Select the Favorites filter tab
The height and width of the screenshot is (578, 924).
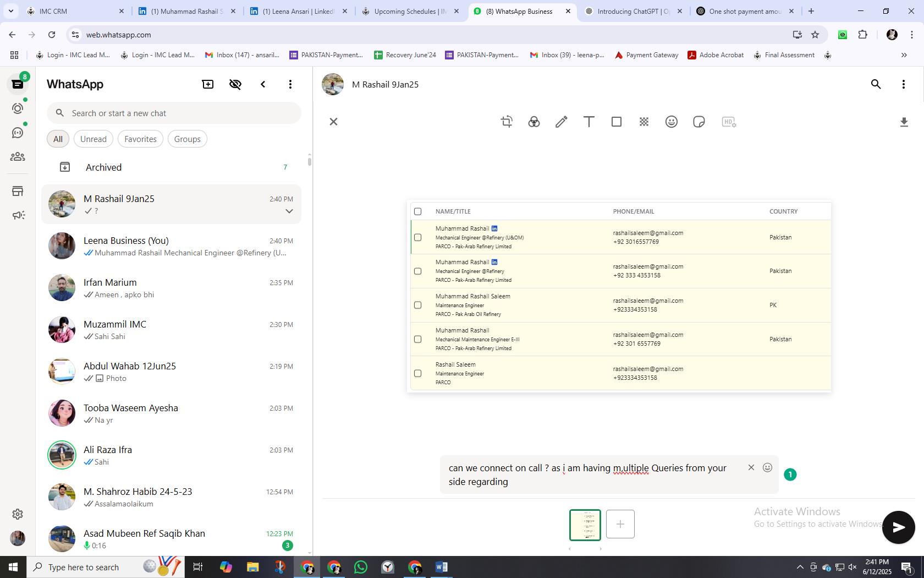pos(140,139)
